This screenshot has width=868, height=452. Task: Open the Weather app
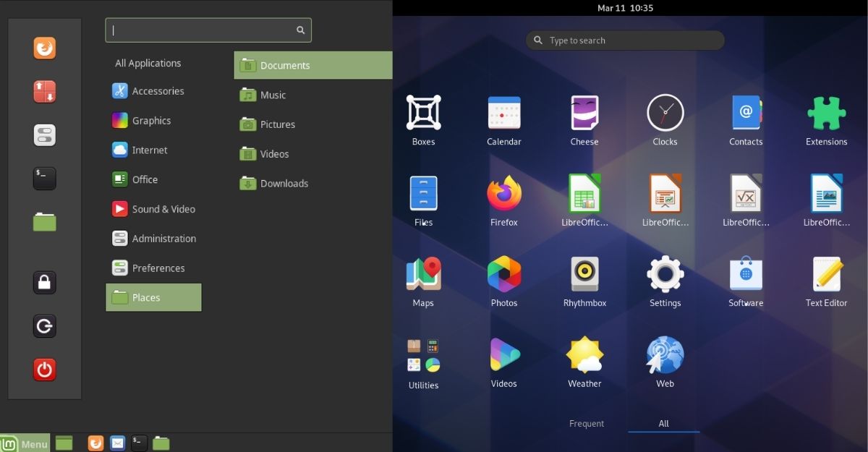[584, 363]
